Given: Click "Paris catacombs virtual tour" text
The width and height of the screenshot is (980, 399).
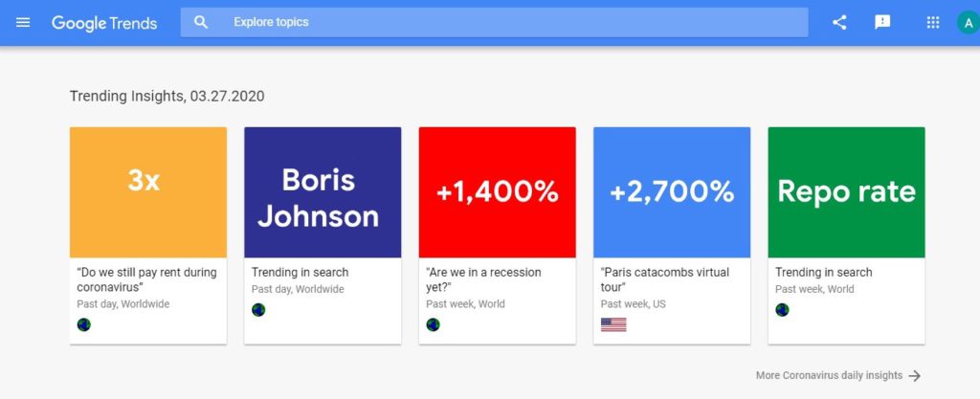Looking at the screenshot, I should (x=664, y=279).
